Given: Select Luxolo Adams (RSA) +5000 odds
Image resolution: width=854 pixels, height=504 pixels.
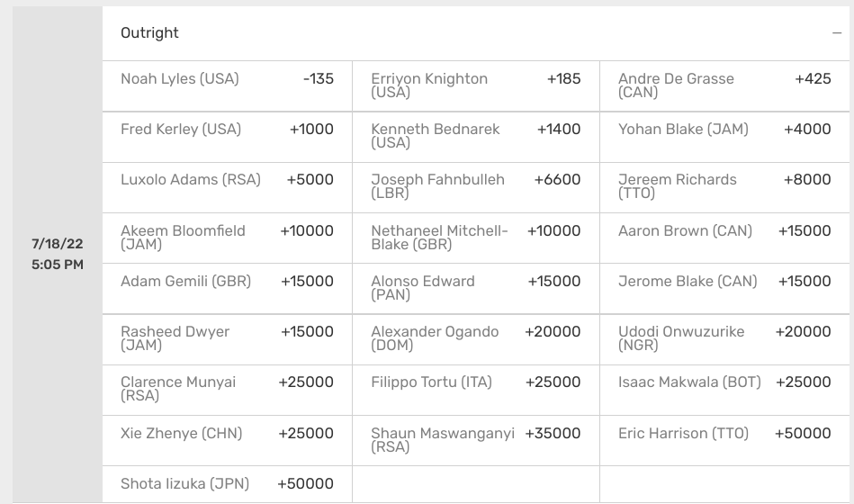Looking at the screenshot, I should pos(227,188).
